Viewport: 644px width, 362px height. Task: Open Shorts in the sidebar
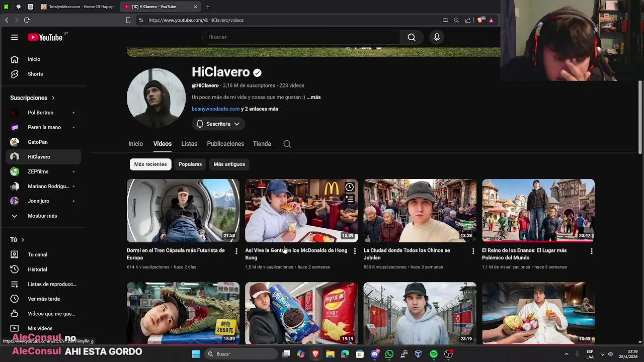(x=43, y=74)
